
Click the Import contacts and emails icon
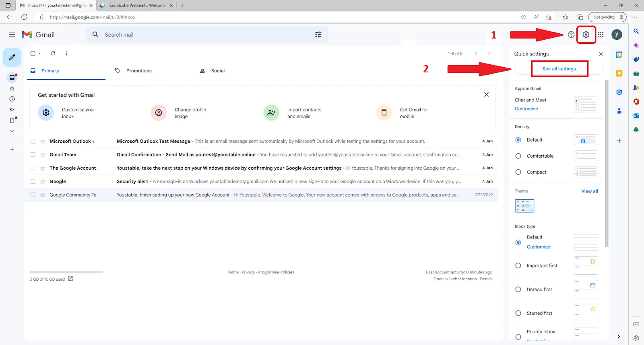271,113
